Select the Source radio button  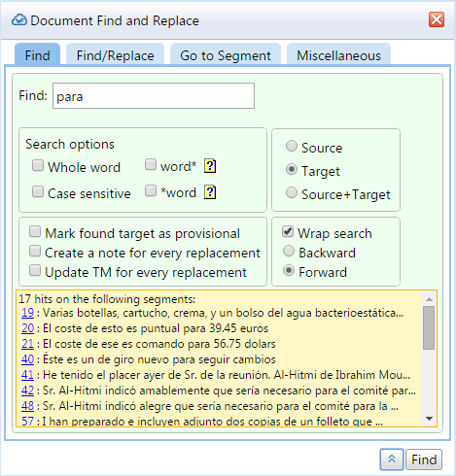coord(292,146)
